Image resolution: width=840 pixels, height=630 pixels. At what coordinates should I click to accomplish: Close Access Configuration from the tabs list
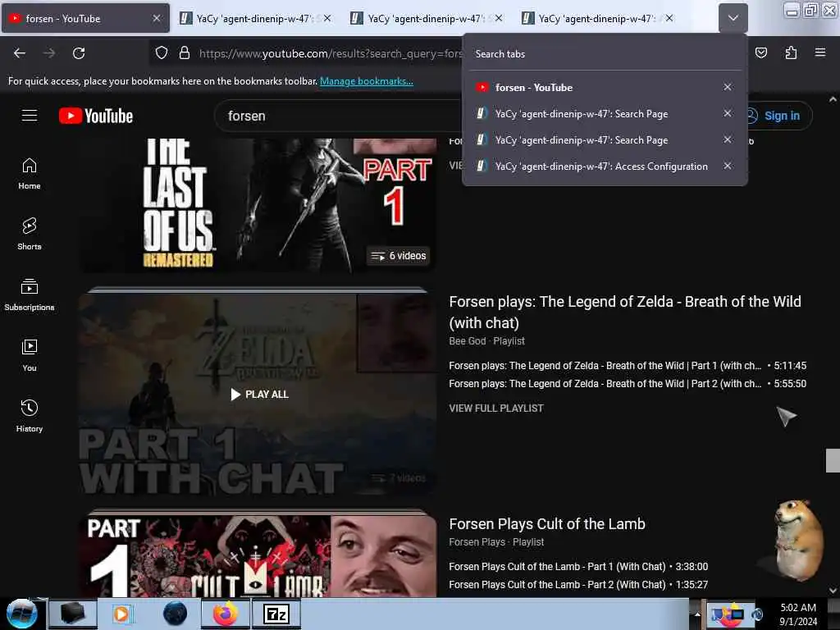pyautogui.click(x=728, y=166)
